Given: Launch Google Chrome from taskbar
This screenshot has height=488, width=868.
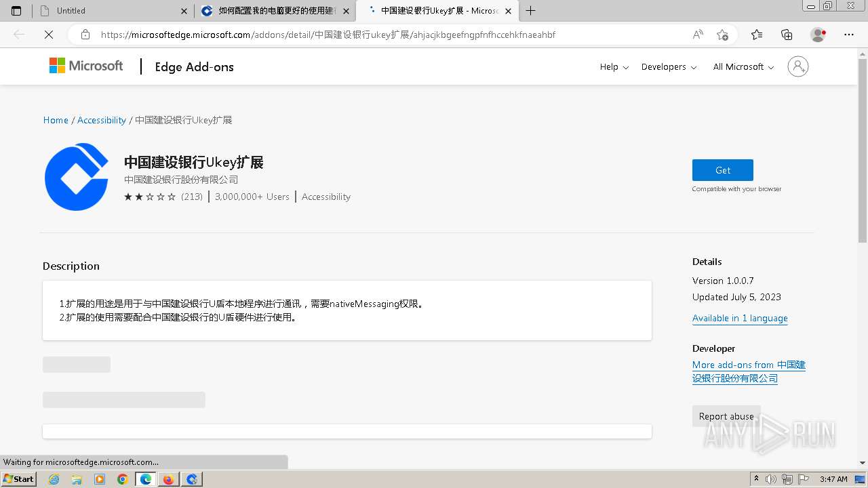Looking at the screenshot, I should (x=123, y=479).
